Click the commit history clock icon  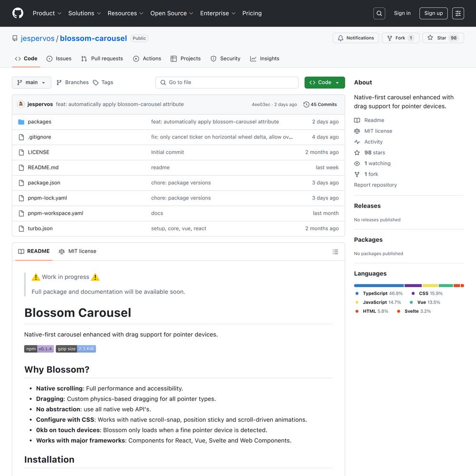(306, 104)
